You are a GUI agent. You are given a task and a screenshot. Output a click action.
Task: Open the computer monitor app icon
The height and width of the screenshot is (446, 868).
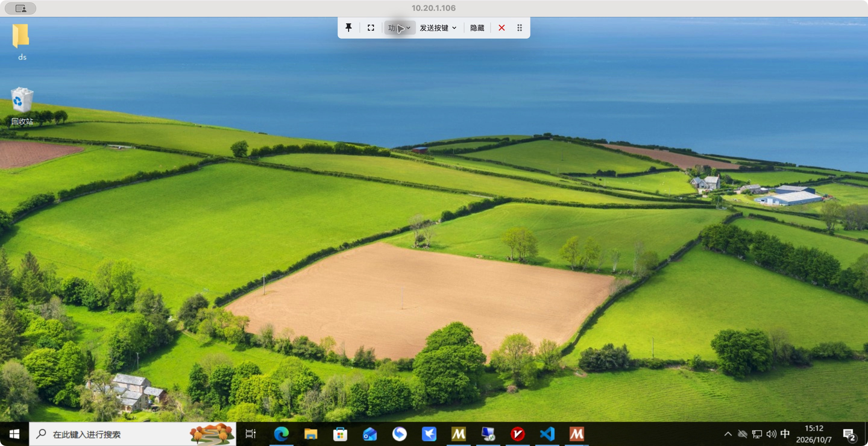point(488,434)
